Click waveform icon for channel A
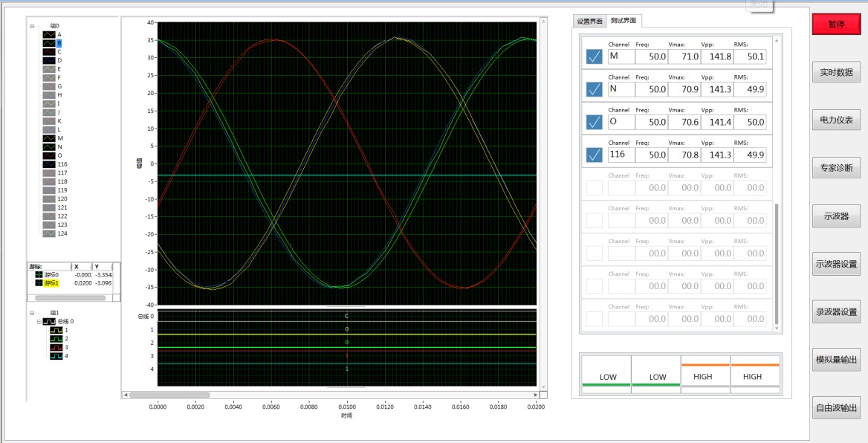This screenshot has width=868, height=443. point(49,34)
